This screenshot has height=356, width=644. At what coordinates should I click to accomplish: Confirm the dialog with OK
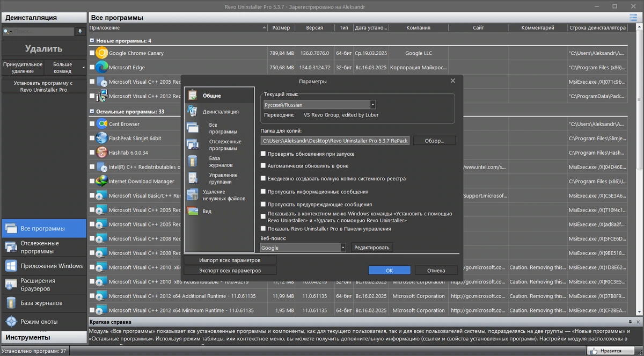pyautogui.click(x=390, y=271)
